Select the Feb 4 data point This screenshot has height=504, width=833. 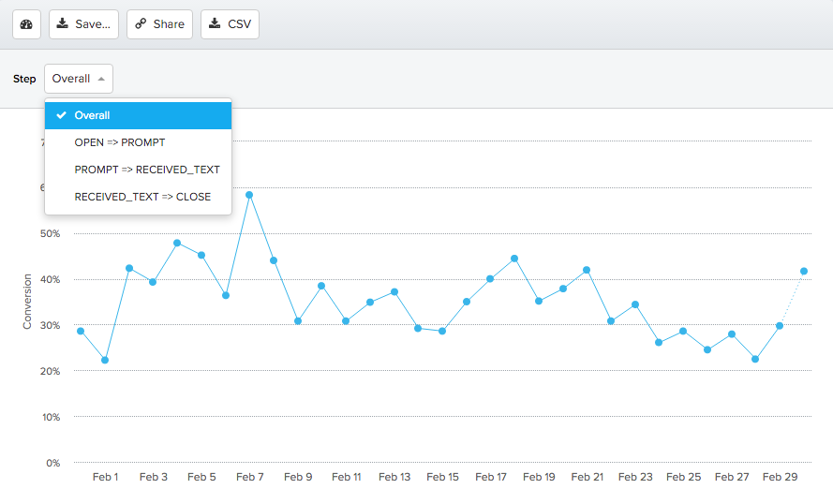pos(177,243)
